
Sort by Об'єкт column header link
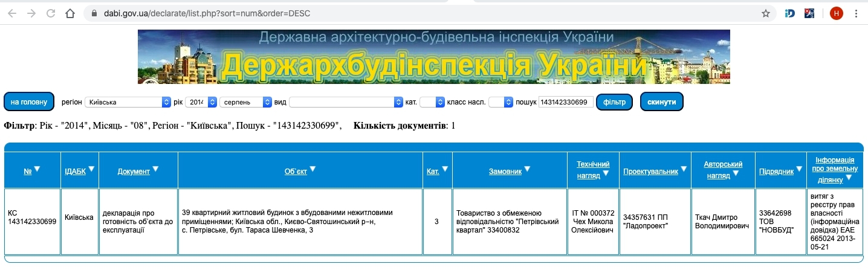(x=296, y=172)
